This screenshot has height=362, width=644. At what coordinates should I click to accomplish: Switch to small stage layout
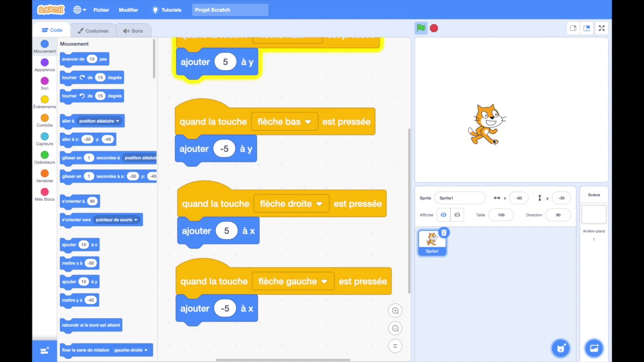(x=573, y=28)
